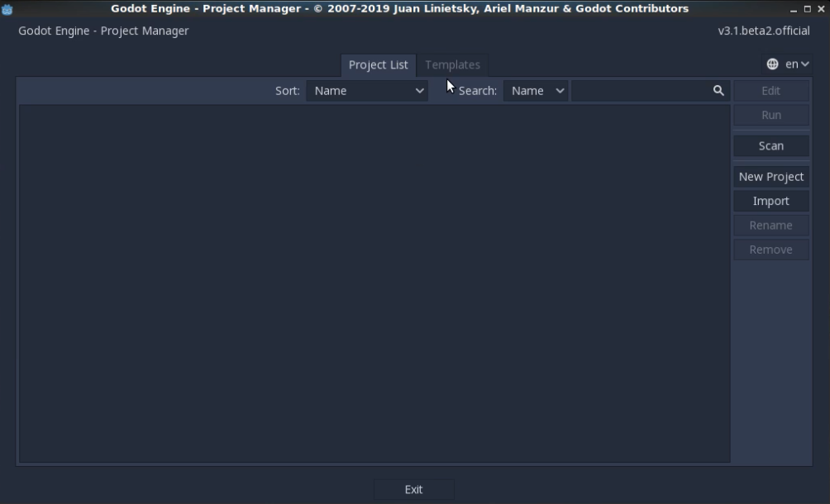Click the Edit button
The height and width of the screenshot is (504, 830).
[x=770, y=91]
